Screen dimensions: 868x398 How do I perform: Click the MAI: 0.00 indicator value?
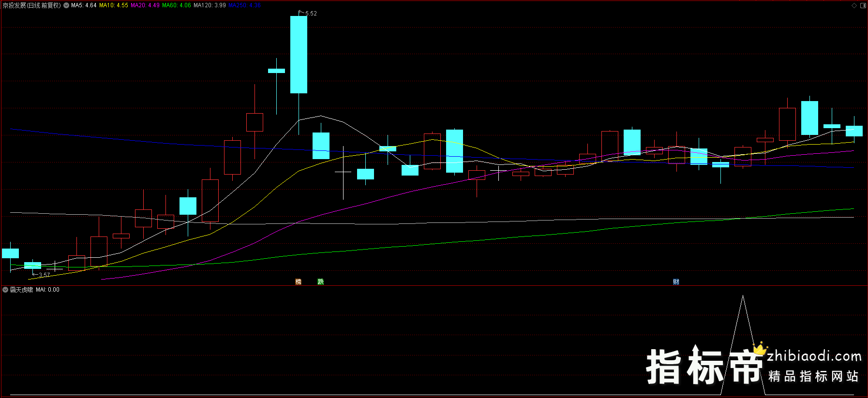tap(47, 290)
